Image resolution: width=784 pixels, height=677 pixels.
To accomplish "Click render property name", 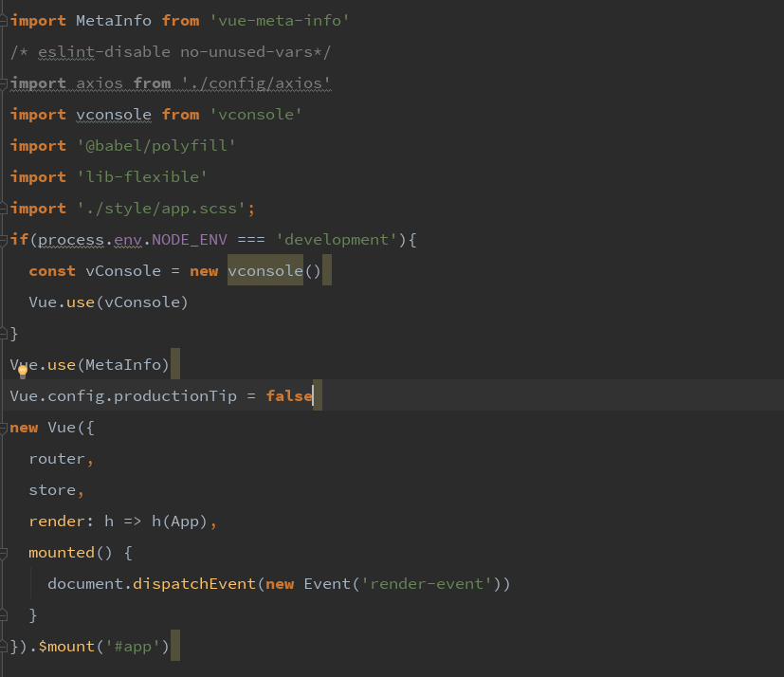I will point(57,521).
